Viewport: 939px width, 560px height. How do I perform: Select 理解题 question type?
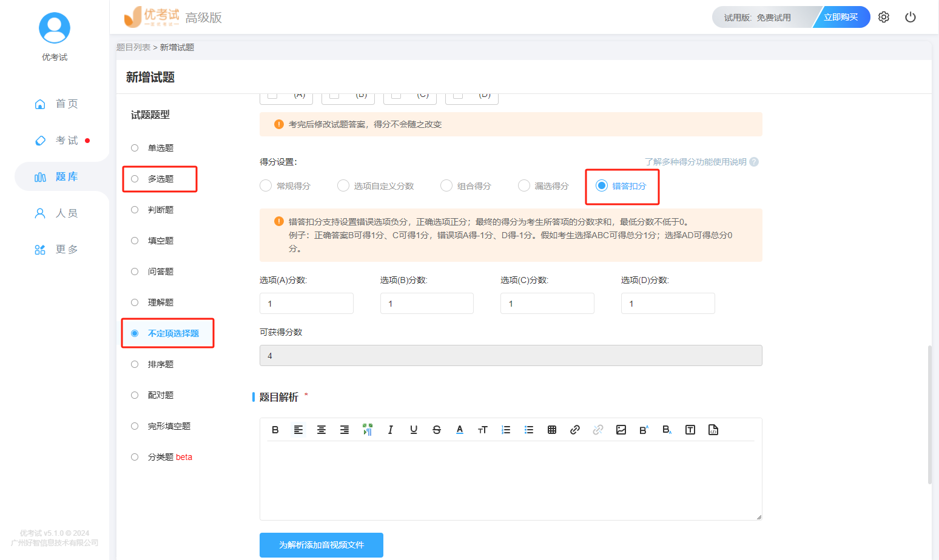coord(152,302)
